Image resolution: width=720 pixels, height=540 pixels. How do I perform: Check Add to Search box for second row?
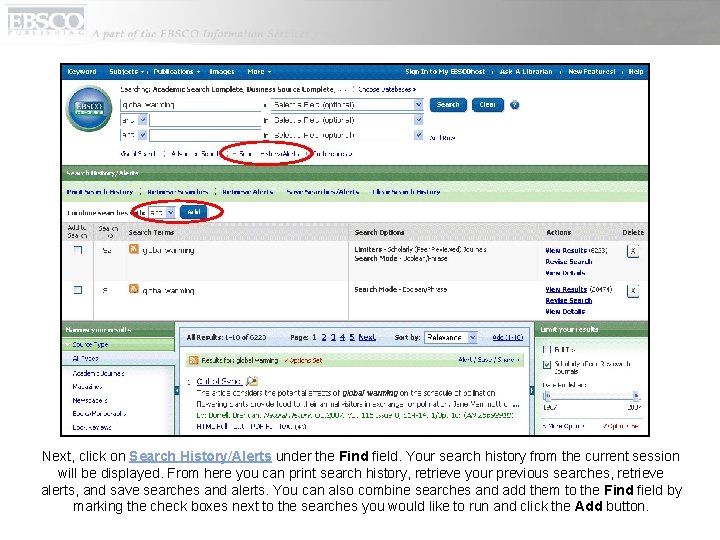(x=78, y=290)
